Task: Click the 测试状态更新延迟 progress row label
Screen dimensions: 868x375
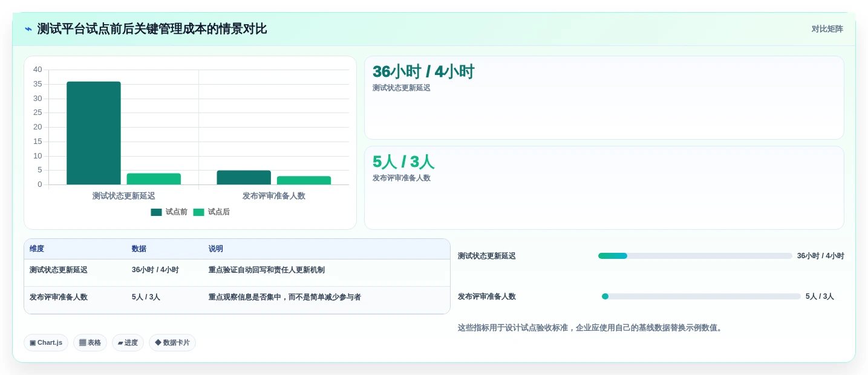Action: click(x=487, y=256)
